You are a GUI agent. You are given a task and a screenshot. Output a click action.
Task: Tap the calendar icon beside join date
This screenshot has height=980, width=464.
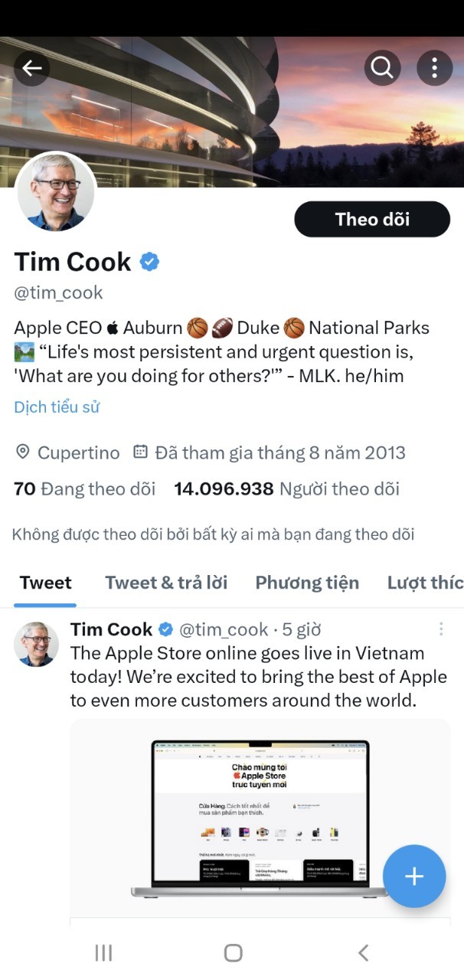click(140, 452)
